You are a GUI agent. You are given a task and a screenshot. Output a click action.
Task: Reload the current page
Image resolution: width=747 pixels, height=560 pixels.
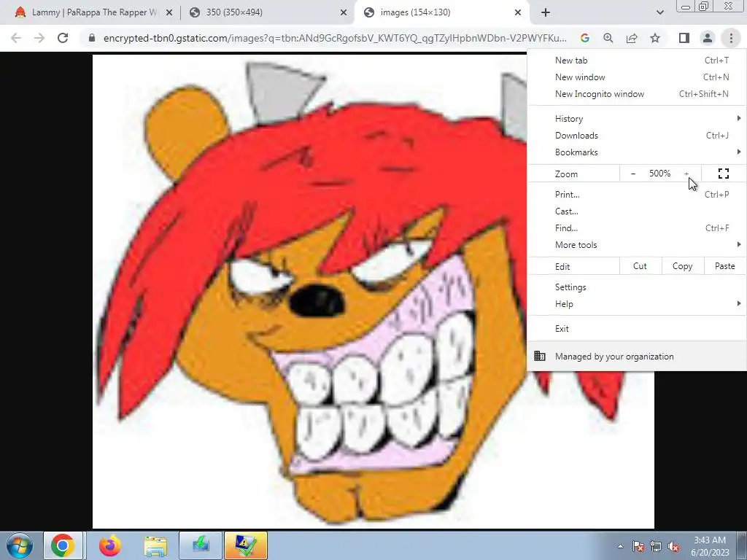click(x=63, y=38)
